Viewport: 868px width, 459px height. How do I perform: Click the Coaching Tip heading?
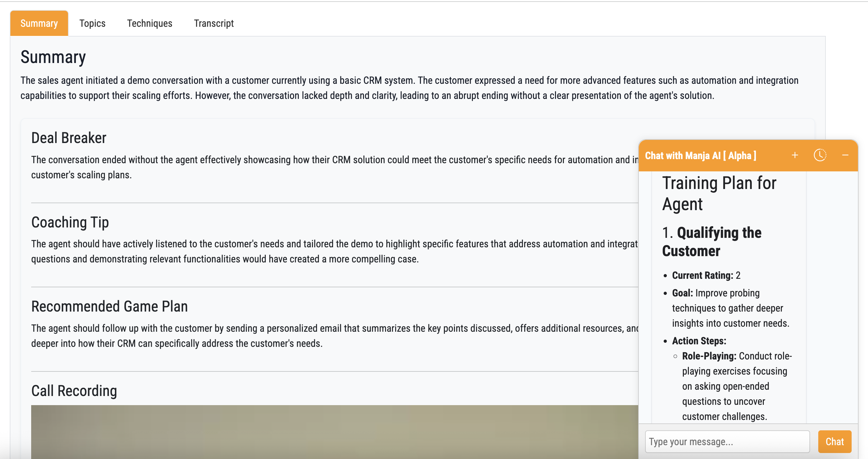[x=70, y=222]
